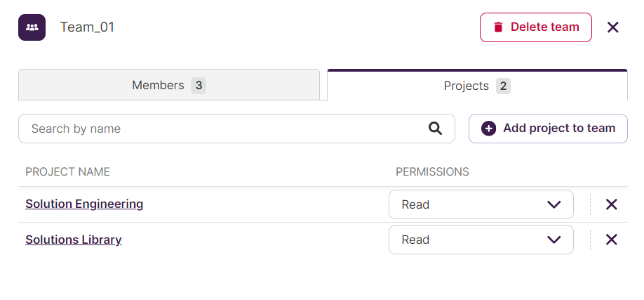
Task: Click the Team_01 group avatar icon
Action: 32,27
